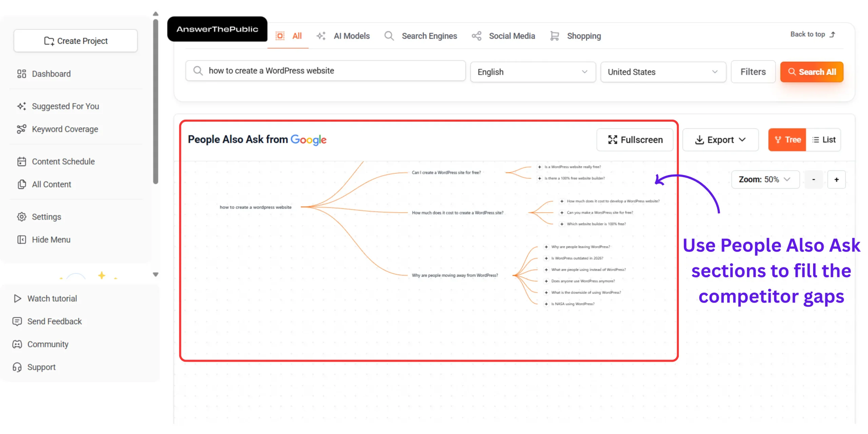Expand 'What is the downside of using WordPress?'
Viewport: 868px width, 434px height.
click(546, 292)
